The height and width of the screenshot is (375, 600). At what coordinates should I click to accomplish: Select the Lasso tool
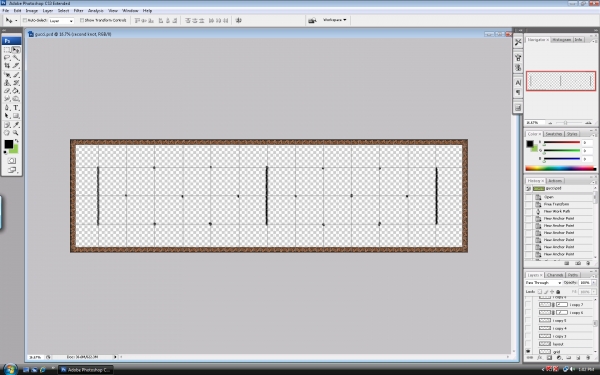(x=7, y=58)
